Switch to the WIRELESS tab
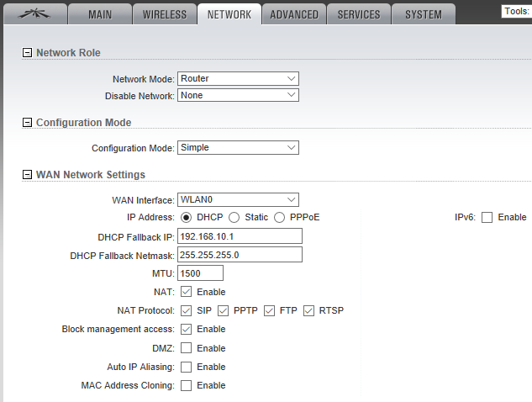This screenshot has width=532, height=402. tap(165, 14)
